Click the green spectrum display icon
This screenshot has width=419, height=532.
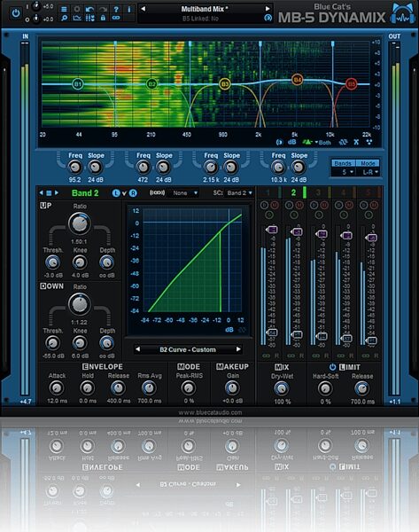(x=307, y=142)
